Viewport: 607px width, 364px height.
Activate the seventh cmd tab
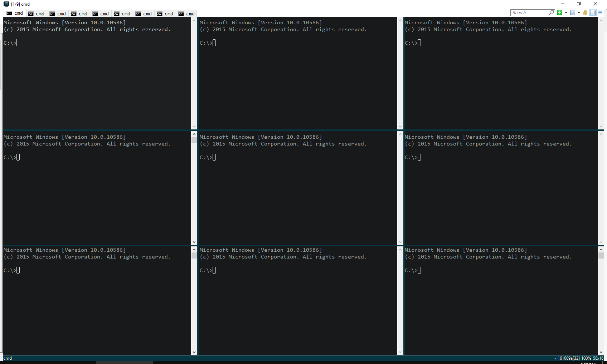pos(144,14)
